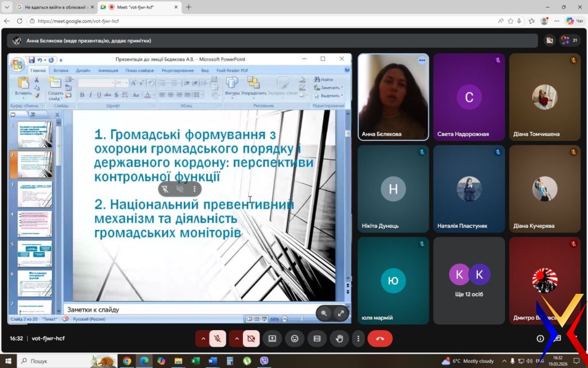This screenshot has height=368, width=588.
Task: Raise hand in the meeting
Action: 339,339
